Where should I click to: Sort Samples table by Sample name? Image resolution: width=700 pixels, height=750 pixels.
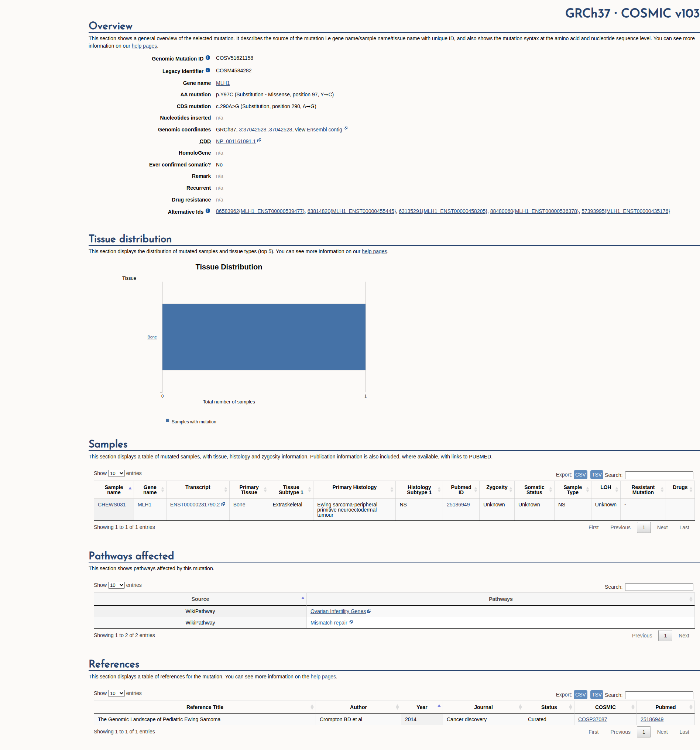(114, 490)
